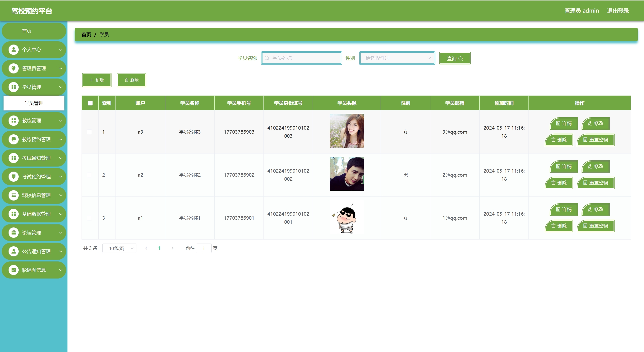The height and width of the screenshot is (352, 644).
Task: Click the 公告通知管理 person icon
Action: (x=14, y=251)
